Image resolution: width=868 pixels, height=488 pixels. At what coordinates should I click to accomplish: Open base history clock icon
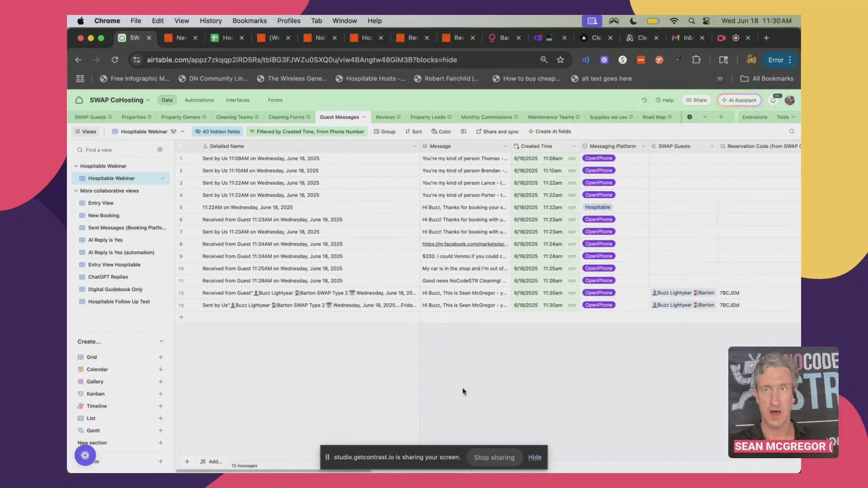click(644, 100)
